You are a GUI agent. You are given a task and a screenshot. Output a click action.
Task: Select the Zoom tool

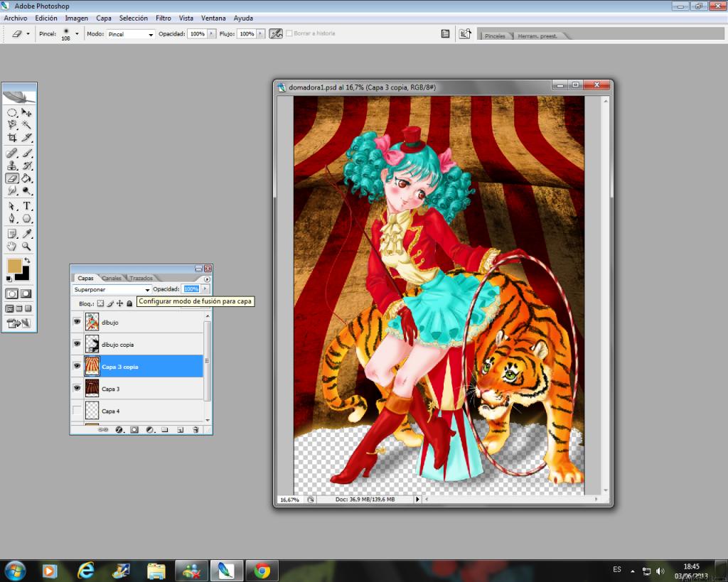coord(26,247)
